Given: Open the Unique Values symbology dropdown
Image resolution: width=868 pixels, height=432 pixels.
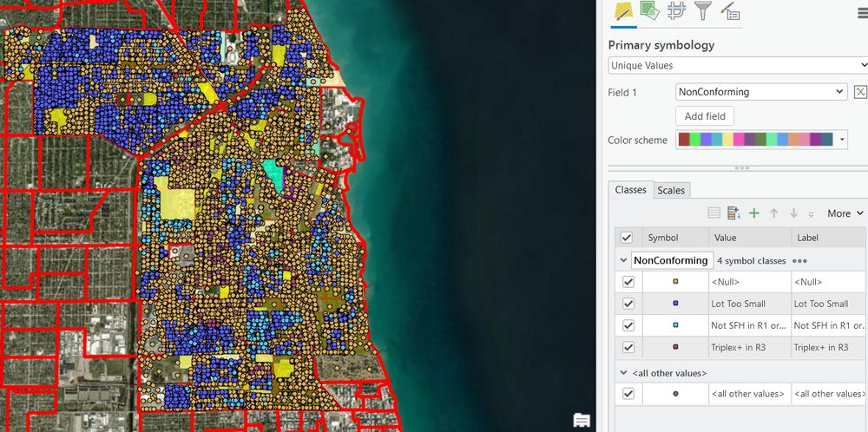Looking at the screenshot, I should [738, 65].
